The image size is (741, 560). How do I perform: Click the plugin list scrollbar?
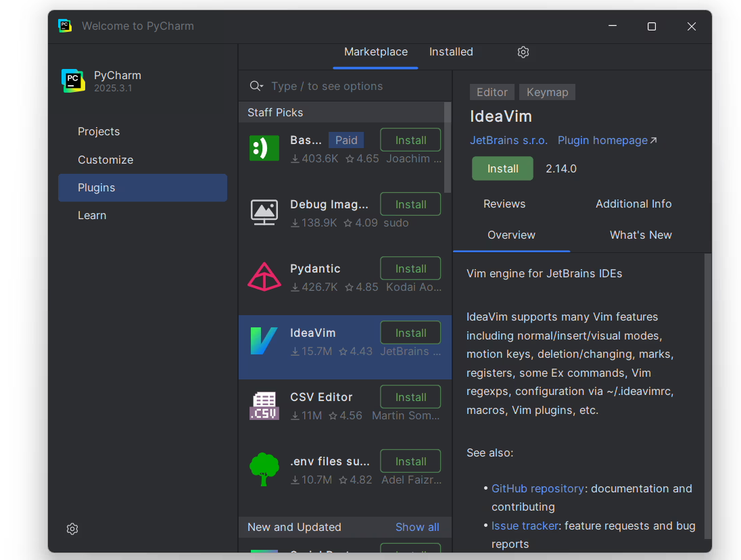pos(448,147)
